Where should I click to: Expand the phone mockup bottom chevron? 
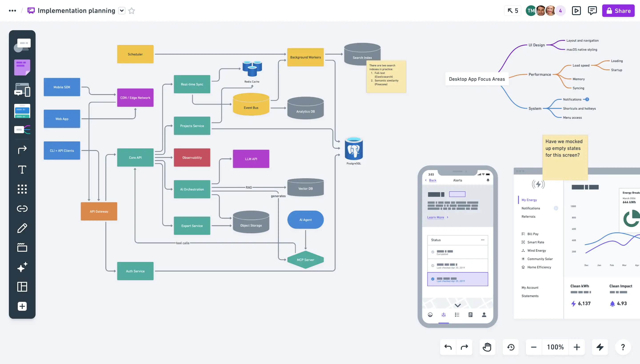pos(458,305)
